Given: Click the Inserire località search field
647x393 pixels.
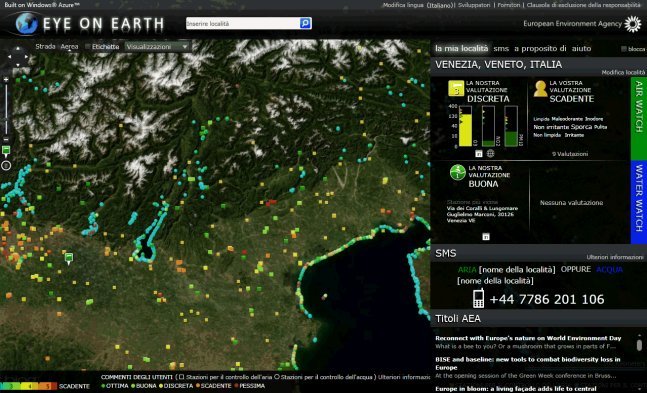Looking at the screenshot, I should [243, 24].
